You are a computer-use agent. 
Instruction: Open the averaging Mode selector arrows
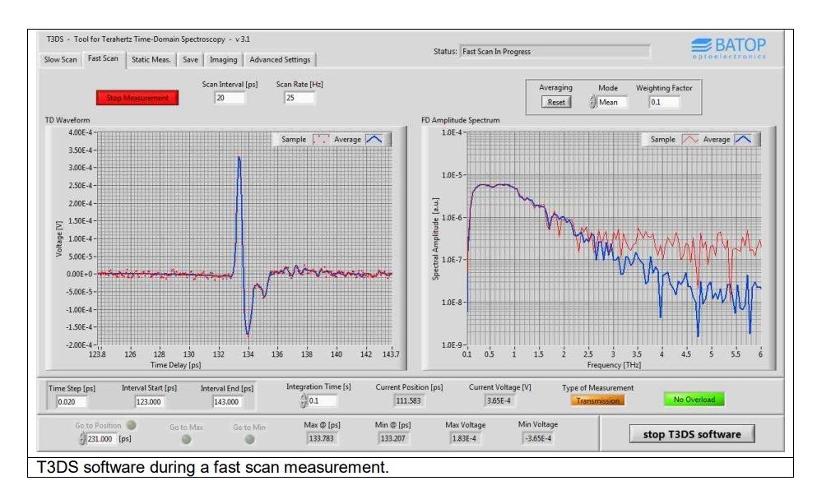592,102
